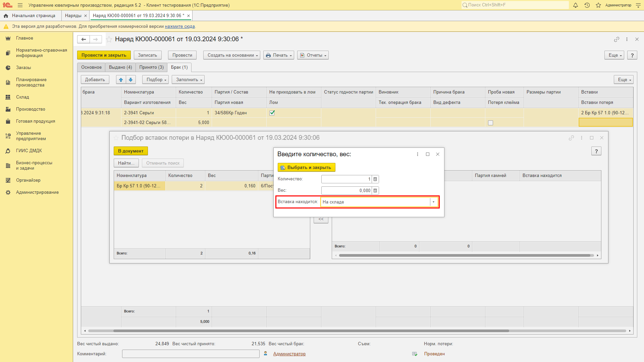Tick the Потеря клейма checkbox
The image size is (644, 362).
coord(490,123)
